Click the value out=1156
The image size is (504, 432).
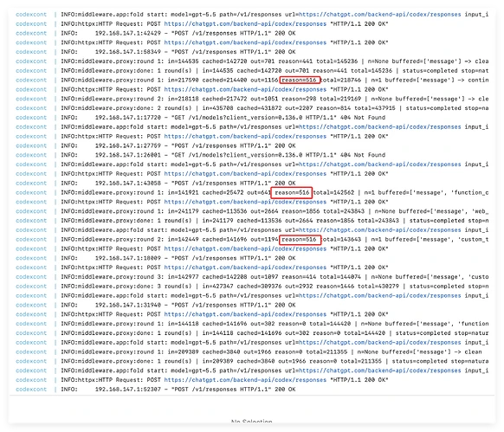click(x=264, y=80)
